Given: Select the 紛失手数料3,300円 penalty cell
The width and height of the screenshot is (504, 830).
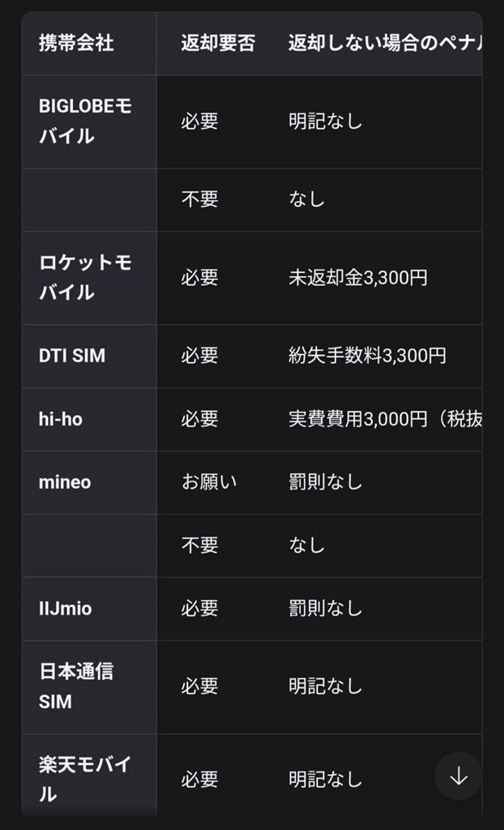Looking at the screenshot, I should [x=367, y=356].
